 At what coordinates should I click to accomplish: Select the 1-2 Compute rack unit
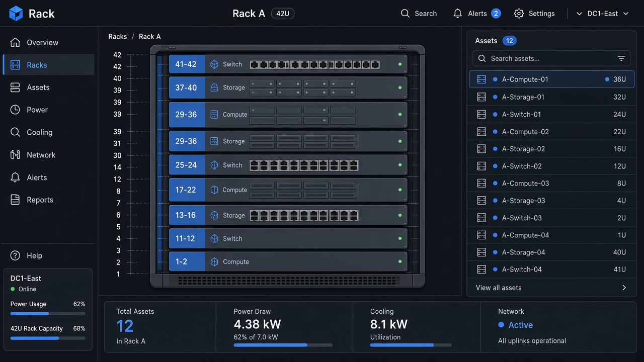pos(288,262)
